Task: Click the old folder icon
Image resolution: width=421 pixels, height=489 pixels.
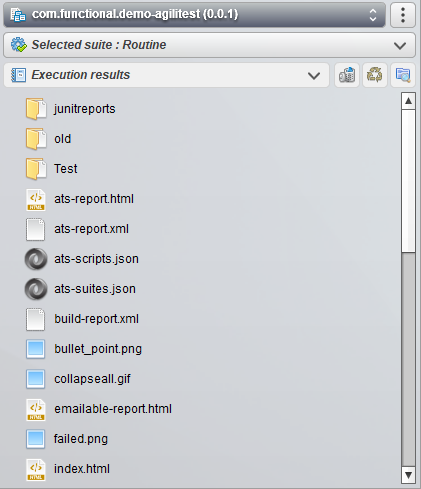Action: point(36,139)
